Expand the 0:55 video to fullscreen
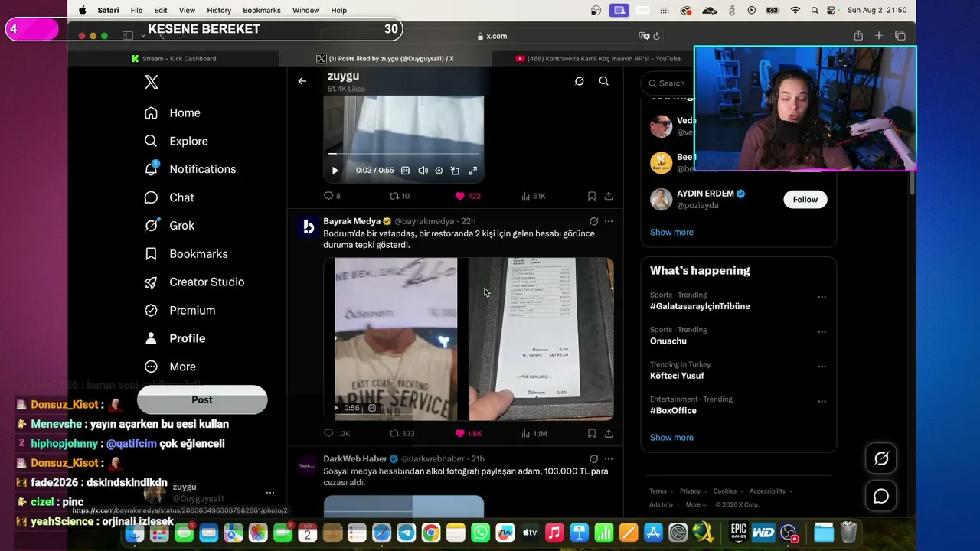Image resolution: width=980 pixels, height=551 pixels. [x=472, y=171]
